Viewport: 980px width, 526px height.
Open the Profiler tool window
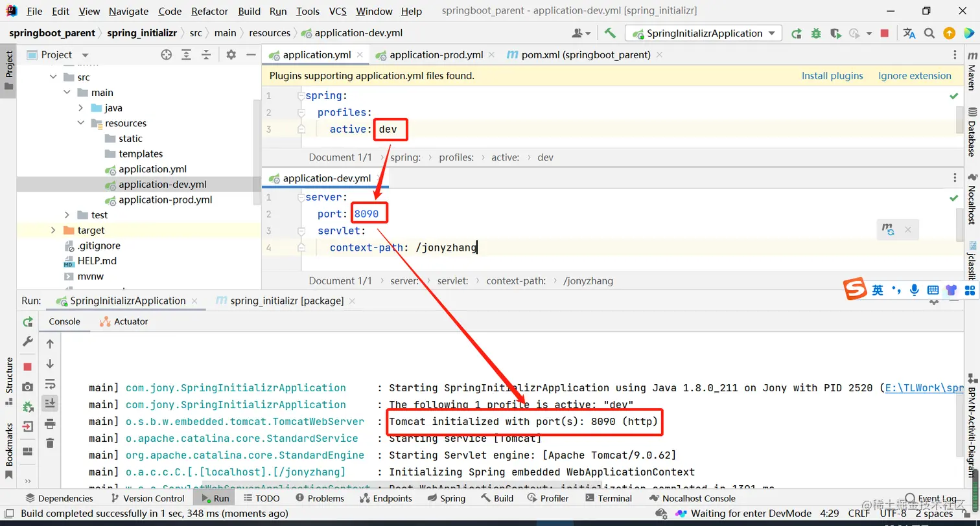pos(547,498)
